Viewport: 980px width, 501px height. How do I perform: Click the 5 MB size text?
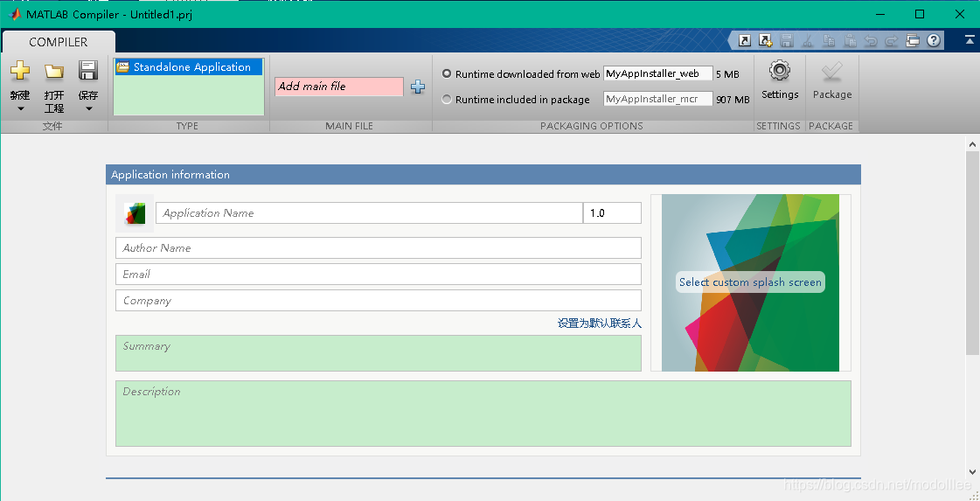(x=727, y=73)
